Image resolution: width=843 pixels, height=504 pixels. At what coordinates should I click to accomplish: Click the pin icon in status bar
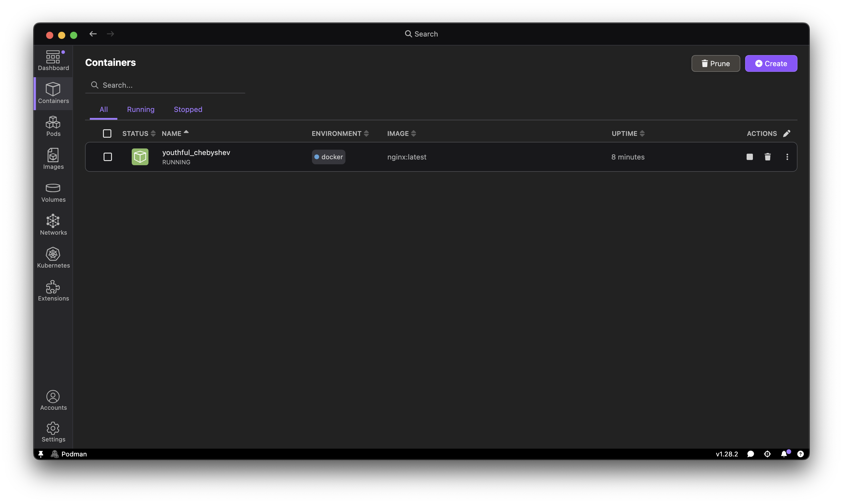(41, 454)
